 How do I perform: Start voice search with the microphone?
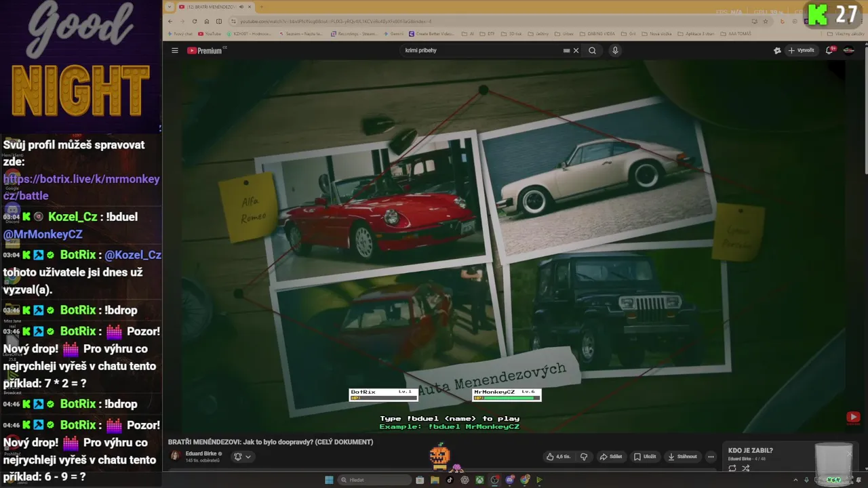(x=615, y=50)
